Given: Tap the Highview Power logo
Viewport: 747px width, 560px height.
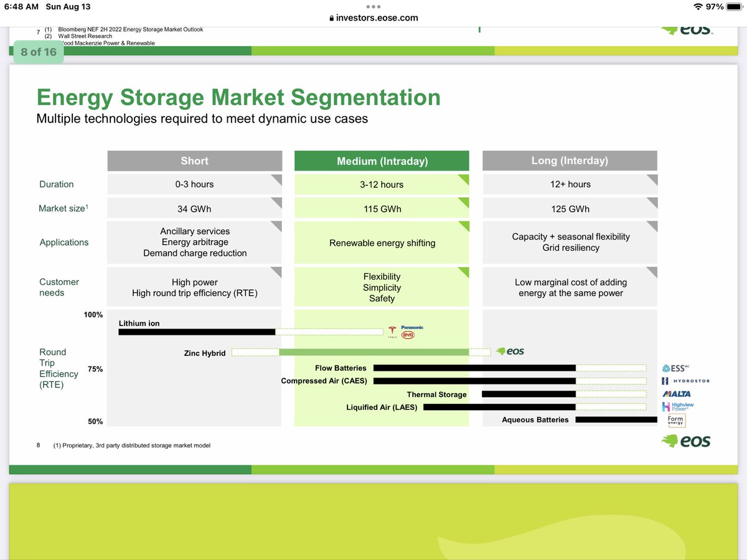Looking at the screenshot, I should (677, 407).
